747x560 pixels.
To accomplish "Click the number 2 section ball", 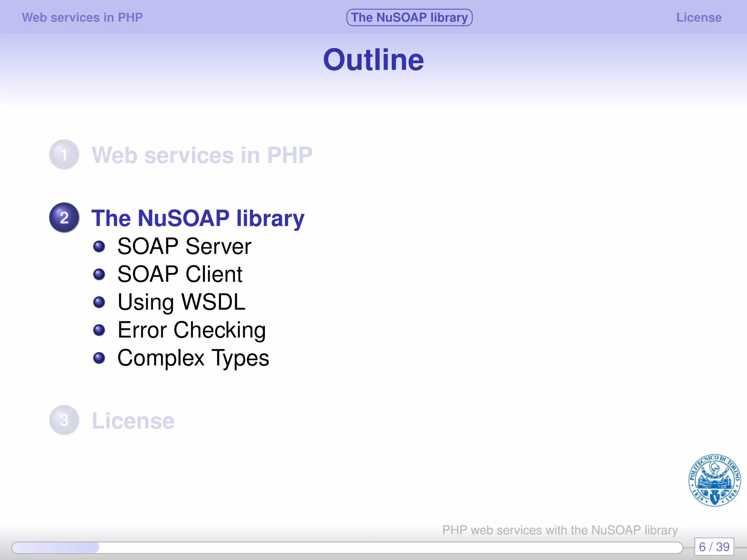I will point(64,218).
